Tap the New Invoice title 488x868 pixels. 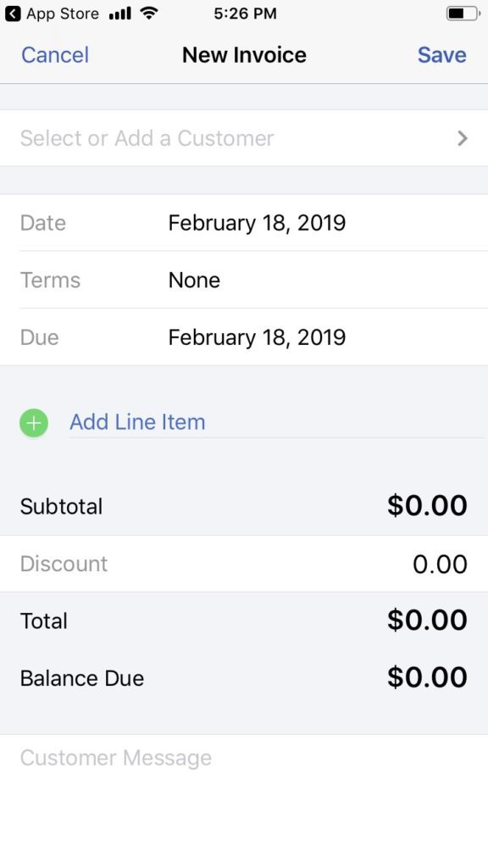244,55
